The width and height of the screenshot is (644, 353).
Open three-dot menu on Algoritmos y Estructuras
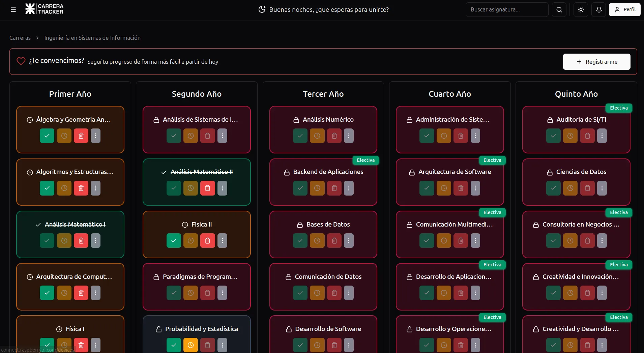tap(95, 188)
